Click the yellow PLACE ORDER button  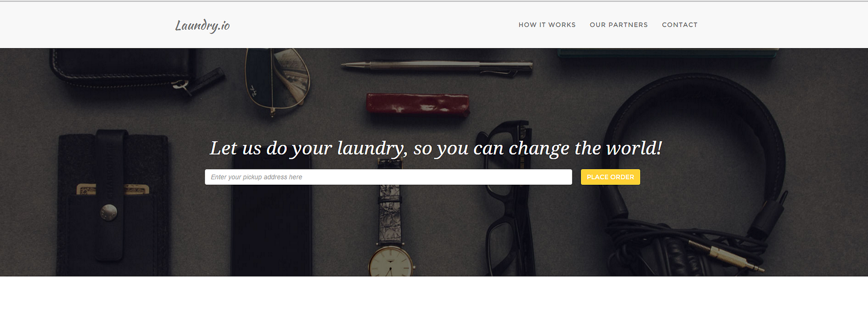click(610, 177)
